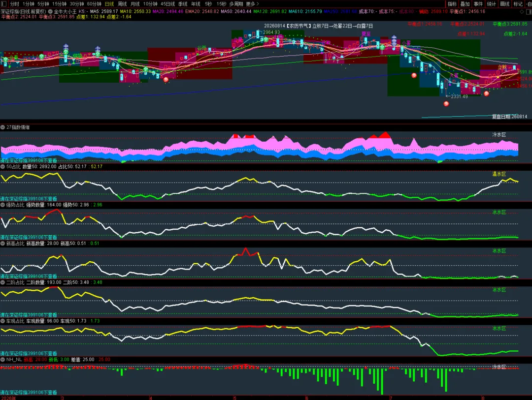Open the 50占比 indicator menu icon

click(3, 166)
